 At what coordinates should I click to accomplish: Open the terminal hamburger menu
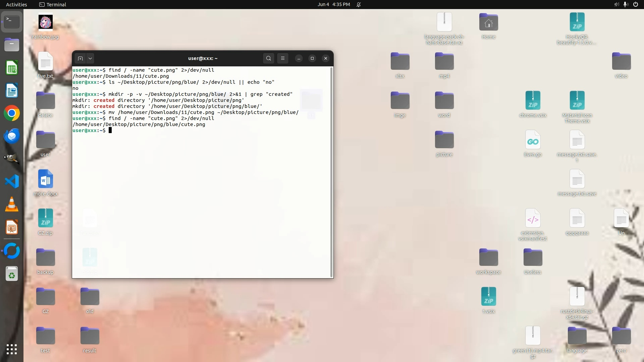283,58
